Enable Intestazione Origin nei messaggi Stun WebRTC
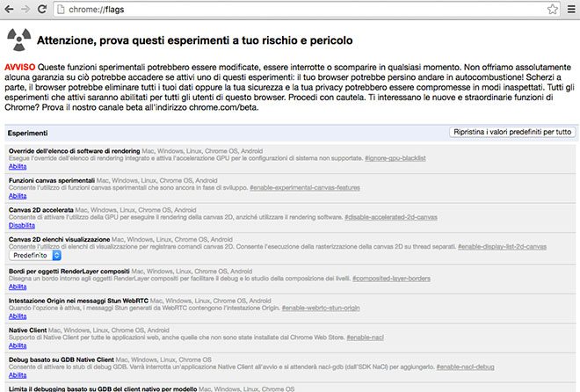Image resolution: width=580 pixels, height=392 pixels. (18, 316)
